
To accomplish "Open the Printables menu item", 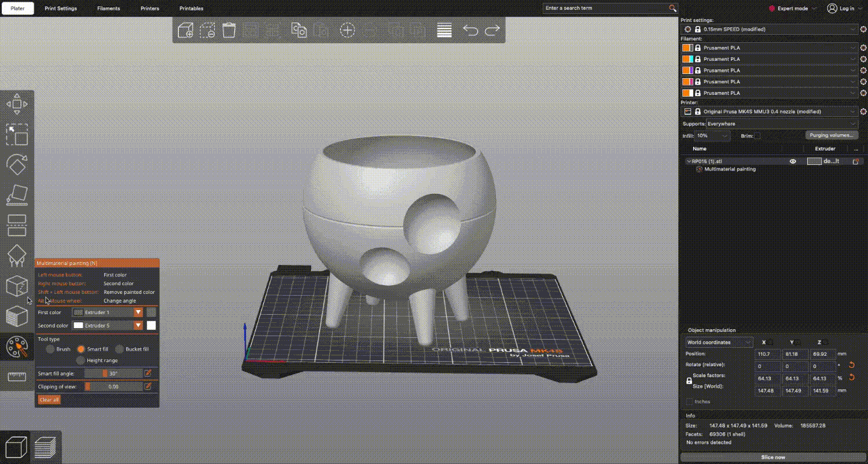I will [192, 8].
